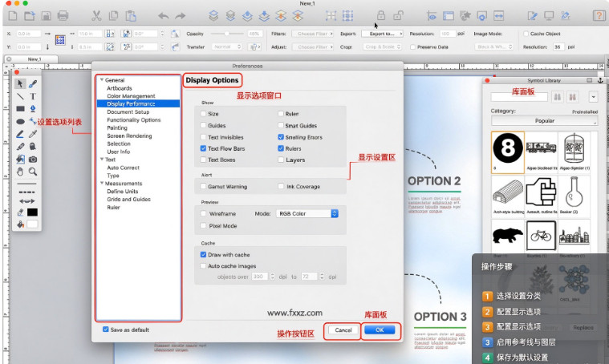Viewport: 609px width, 364px height.
Task: Select the Paint Bucket fill tool
Action: coord(20,159)
